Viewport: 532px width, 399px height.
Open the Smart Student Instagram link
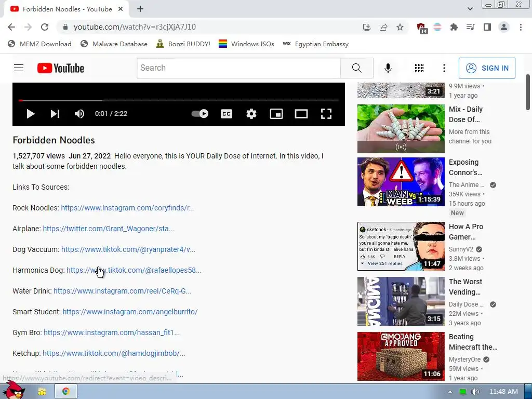(130, 312)
